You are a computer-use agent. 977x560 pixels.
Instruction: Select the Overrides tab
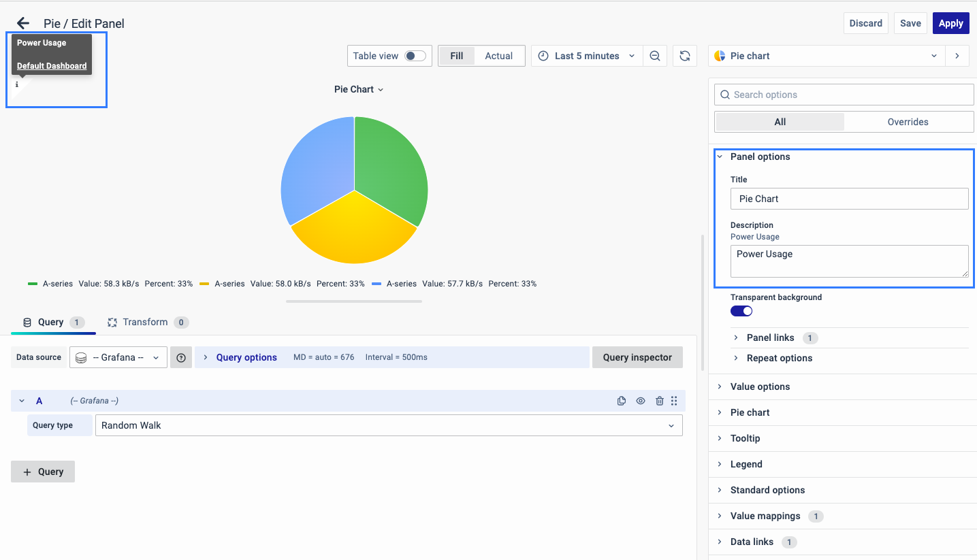[908, 122]
